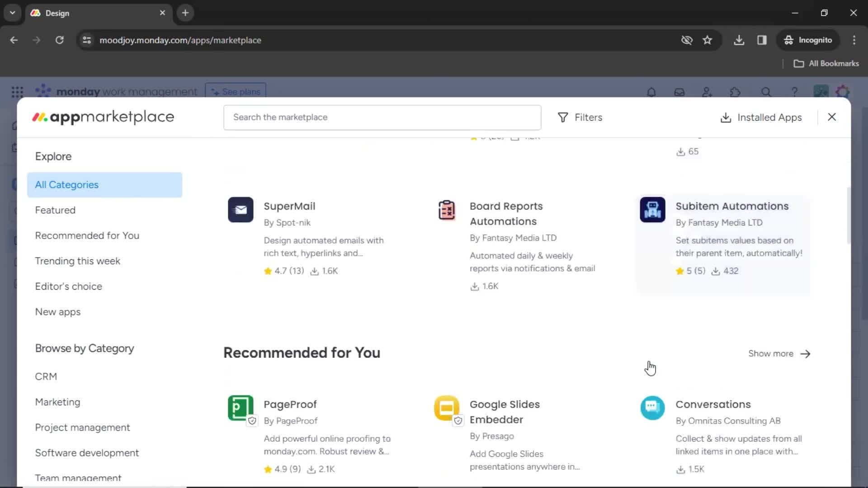Click Subitem Automations 432 downloads count

click(x=725, y=271)
